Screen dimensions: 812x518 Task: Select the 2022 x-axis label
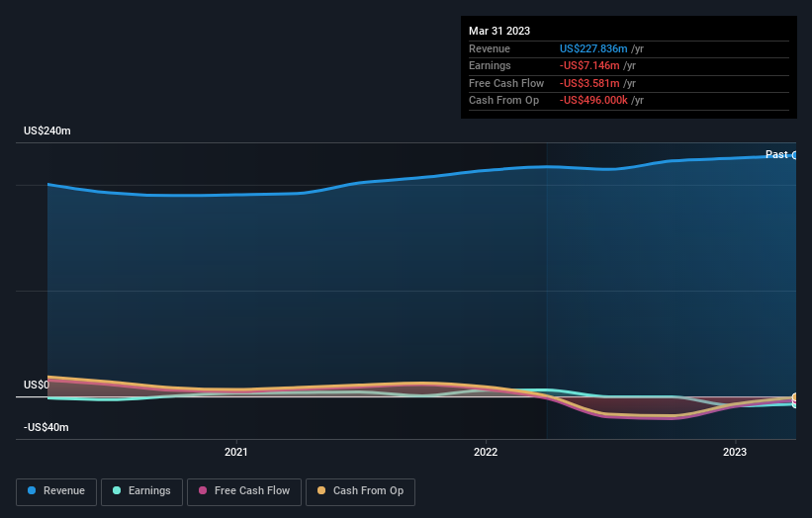[486, 452]
